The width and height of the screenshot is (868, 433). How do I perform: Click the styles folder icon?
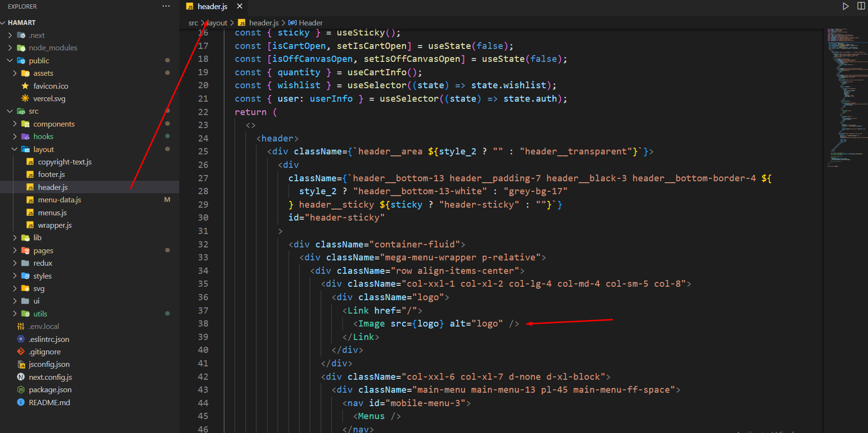tap(26, 276)
